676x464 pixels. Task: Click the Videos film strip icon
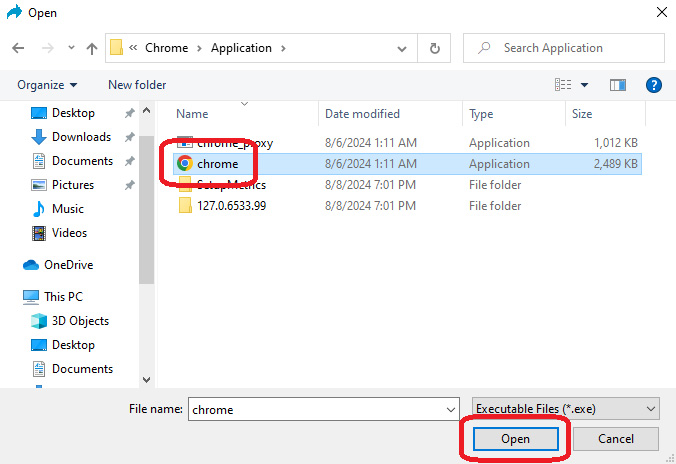click(39, 233)
